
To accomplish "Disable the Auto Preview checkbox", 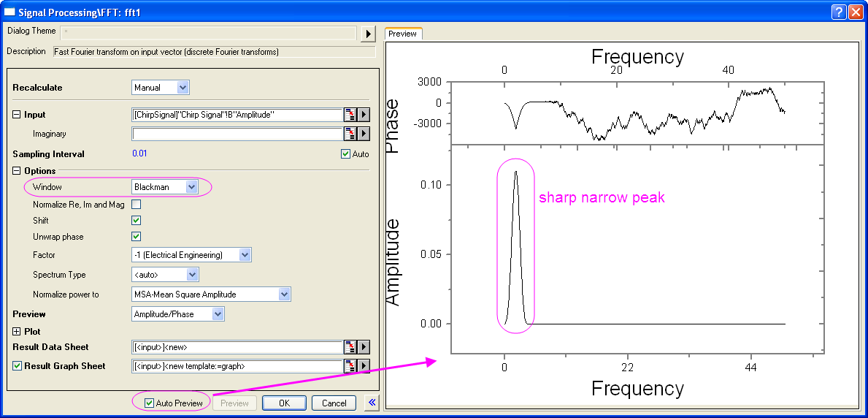I will [x=149, y=403].
